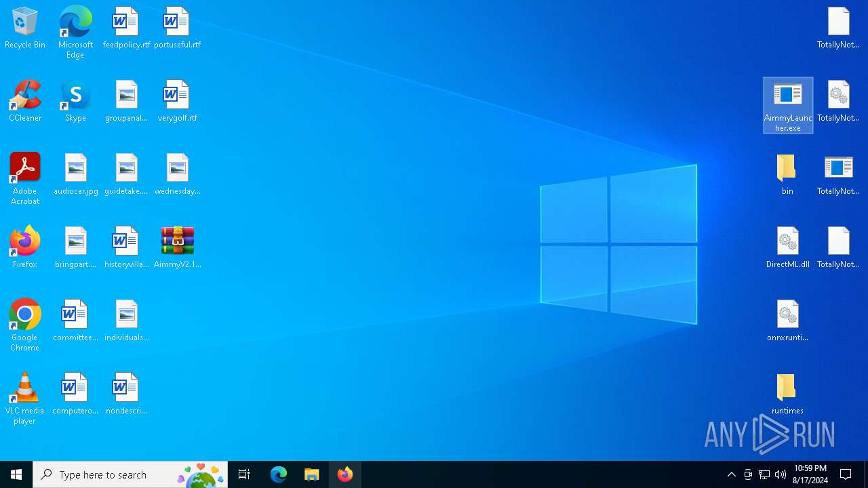Select the historyvilla... Word document icon
Screen dimensions: 868x488
pos(126,248)
